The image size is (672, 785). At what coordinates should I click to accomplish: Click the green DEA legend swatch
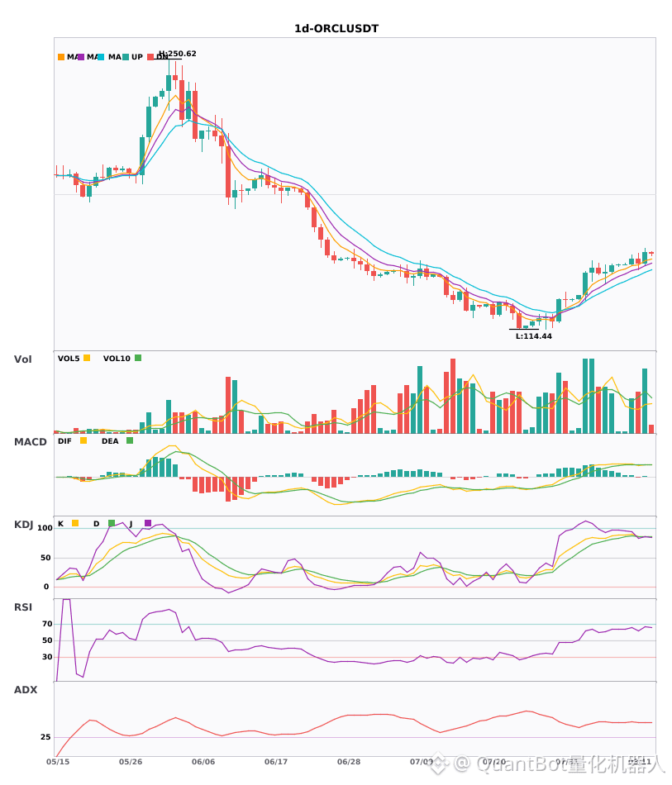point(130,440)
